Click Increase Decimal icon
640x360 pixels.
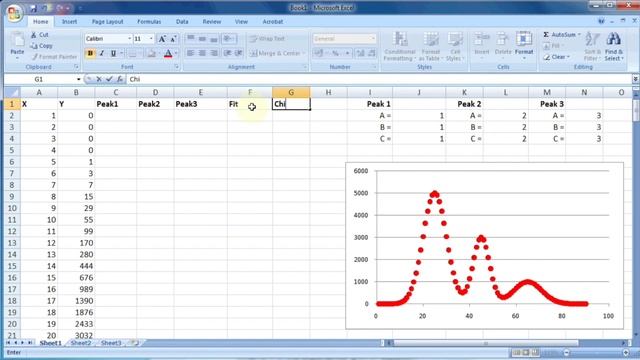coord(360,53)
